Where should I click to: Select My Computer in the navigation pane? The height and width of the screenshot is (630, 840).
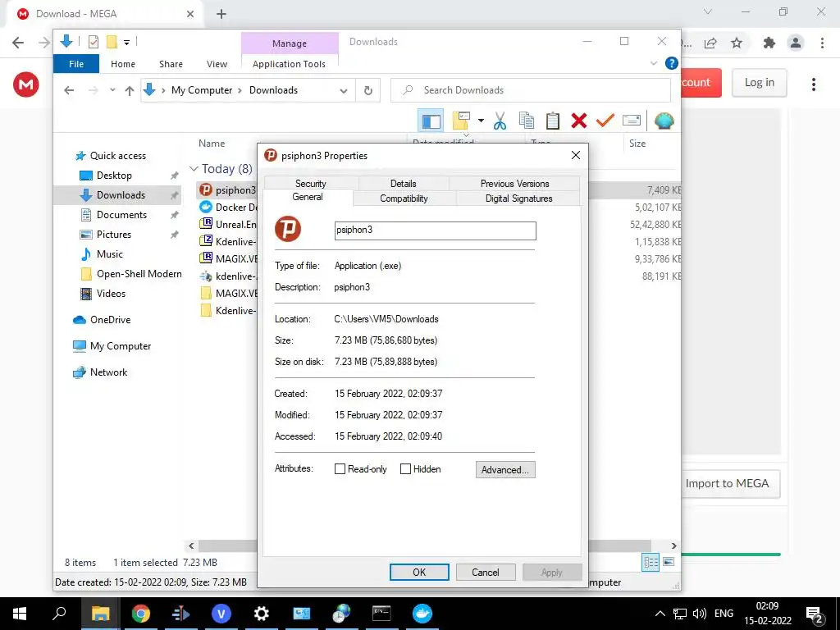121,346
